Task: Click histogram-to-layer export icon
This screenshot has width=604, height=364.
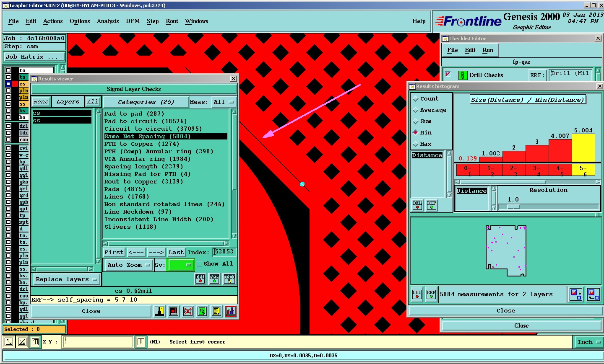Action: click(x=576, y=294)
